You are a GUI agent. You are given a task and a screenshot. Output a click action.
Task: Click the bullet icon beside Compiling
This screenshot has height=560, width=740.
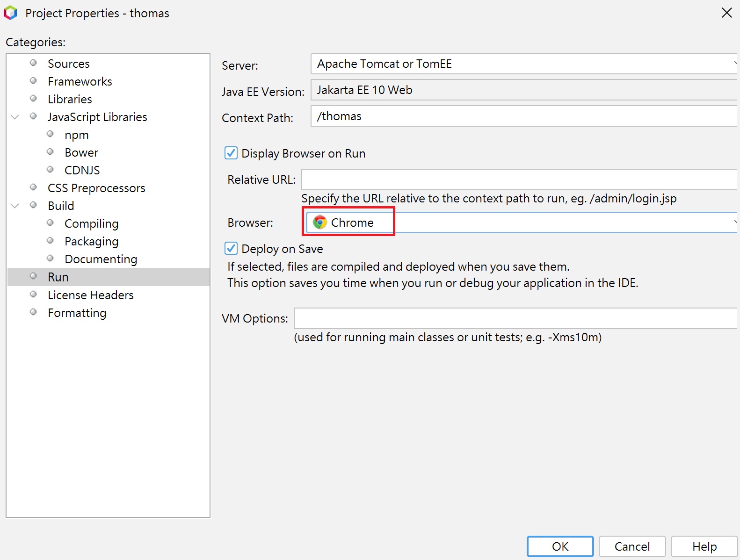[50, 223]
